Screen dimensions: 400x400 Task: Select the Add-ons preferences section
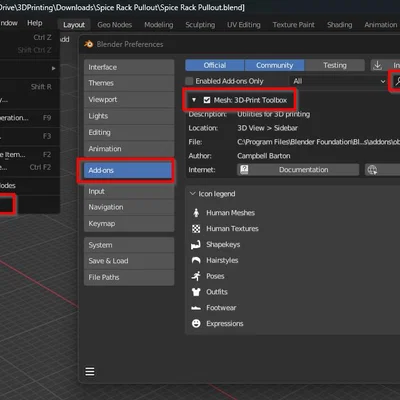coord(128,170)
